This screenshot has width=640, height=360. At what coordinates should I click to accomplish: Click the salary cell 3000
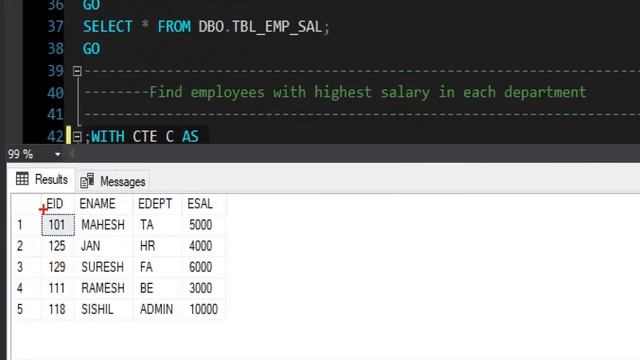click(x=203, y=288)
